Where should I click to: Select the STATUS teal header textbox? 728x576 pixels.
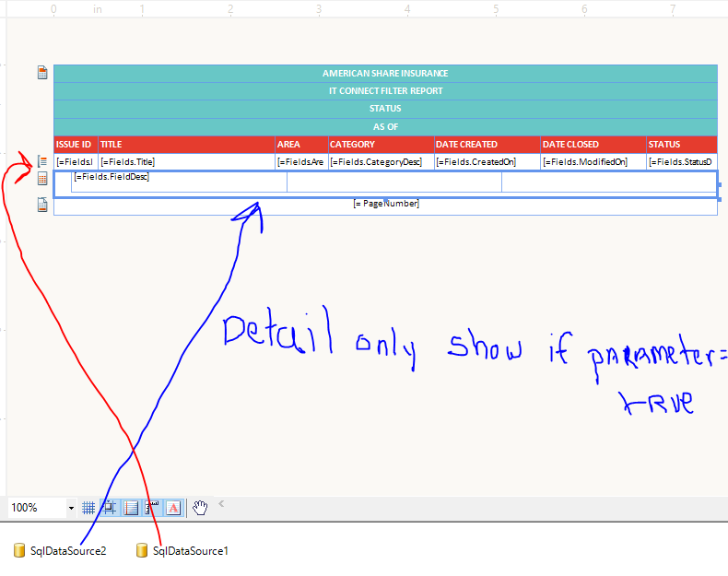coord(385,109)
